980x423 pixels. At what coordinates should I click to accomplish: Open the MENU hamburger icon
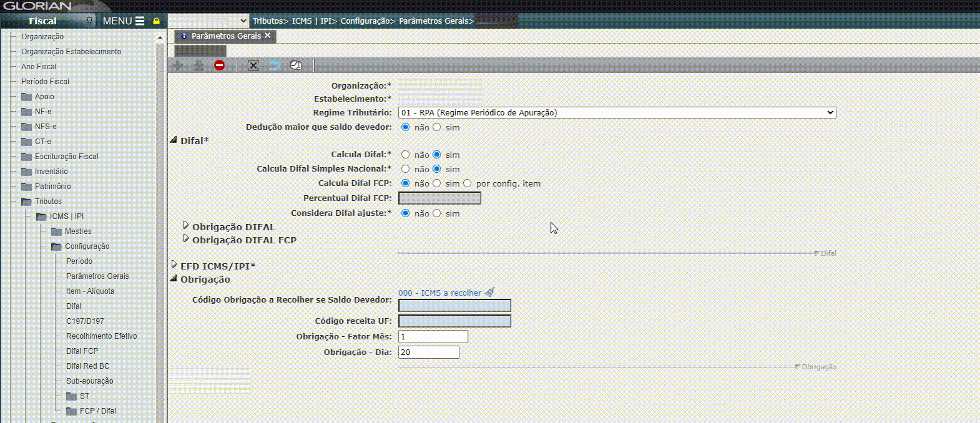140,21
